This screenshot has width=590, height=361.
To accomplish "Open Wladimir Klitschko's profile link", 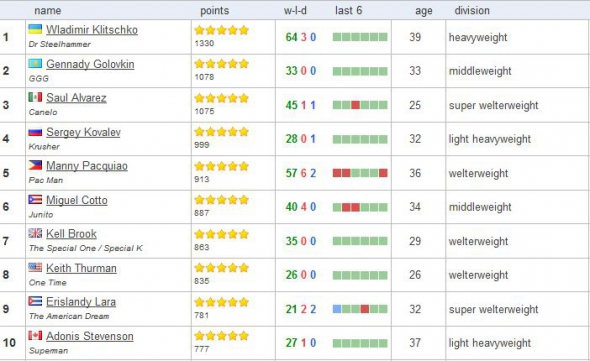I will click(x=92, y=30).
